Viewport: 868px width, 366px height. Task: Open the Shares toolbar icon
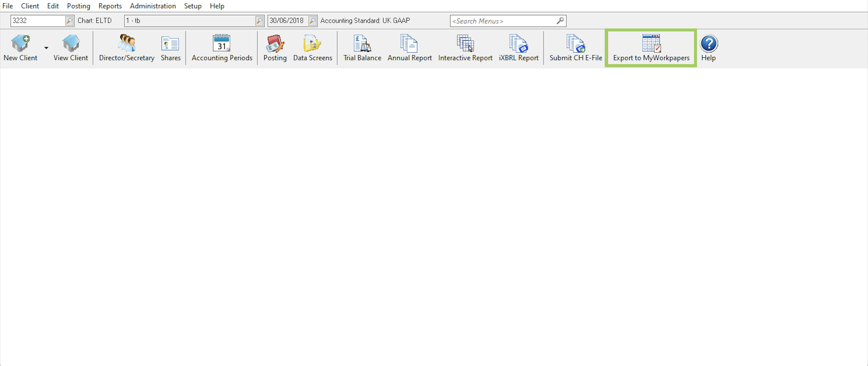(170, 47)
